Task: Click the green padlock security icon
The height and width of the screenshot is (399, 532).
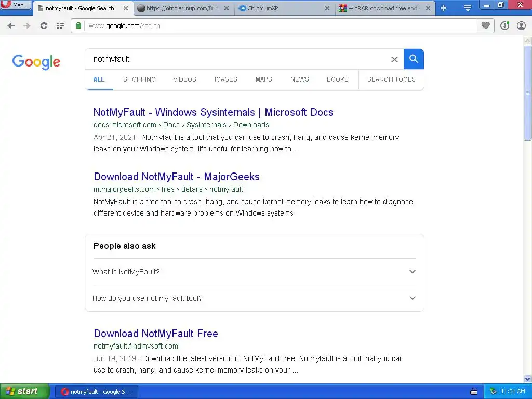Action: [x=78, y=26]
